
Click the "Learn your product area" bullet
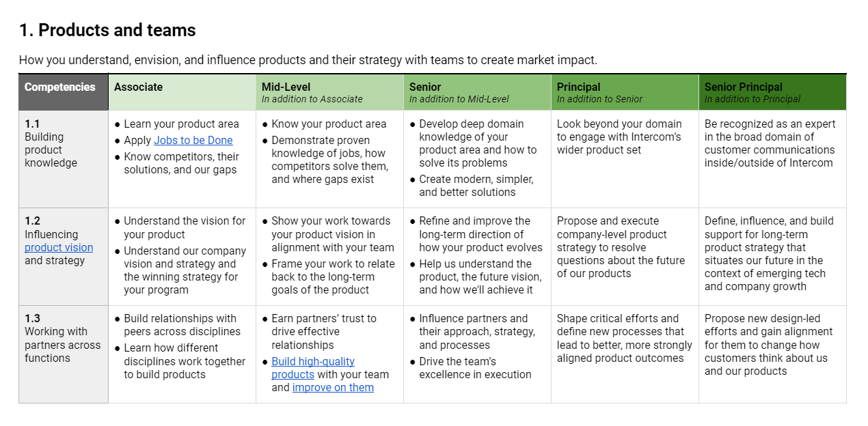click(181, 124)
